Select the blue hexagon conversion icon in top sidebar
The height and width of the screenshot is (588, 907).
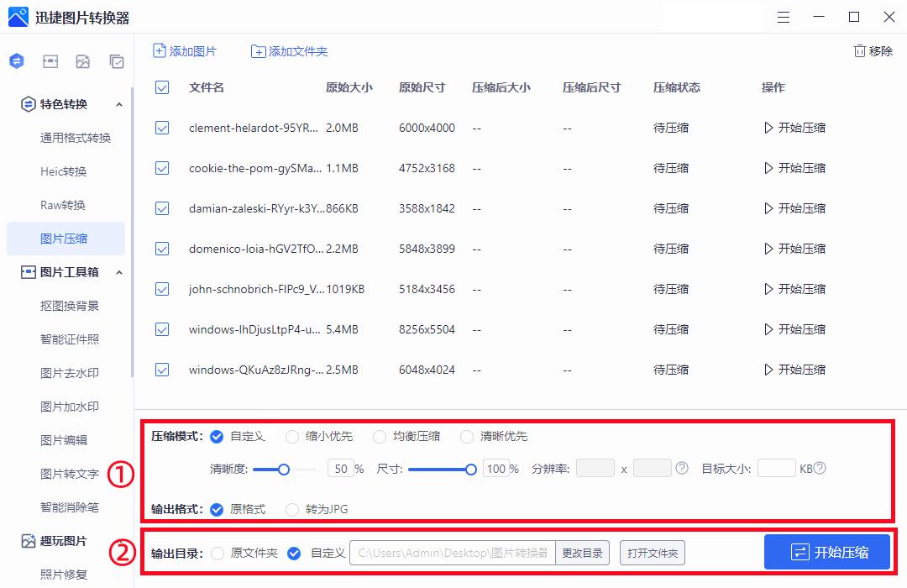[x=17, y=60]
